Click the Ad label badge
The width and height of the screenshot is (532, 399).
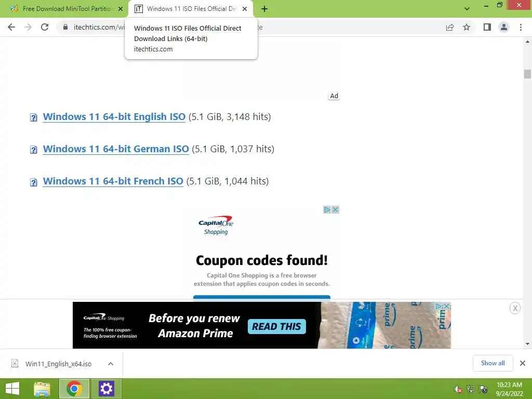(x=334, y=96)
